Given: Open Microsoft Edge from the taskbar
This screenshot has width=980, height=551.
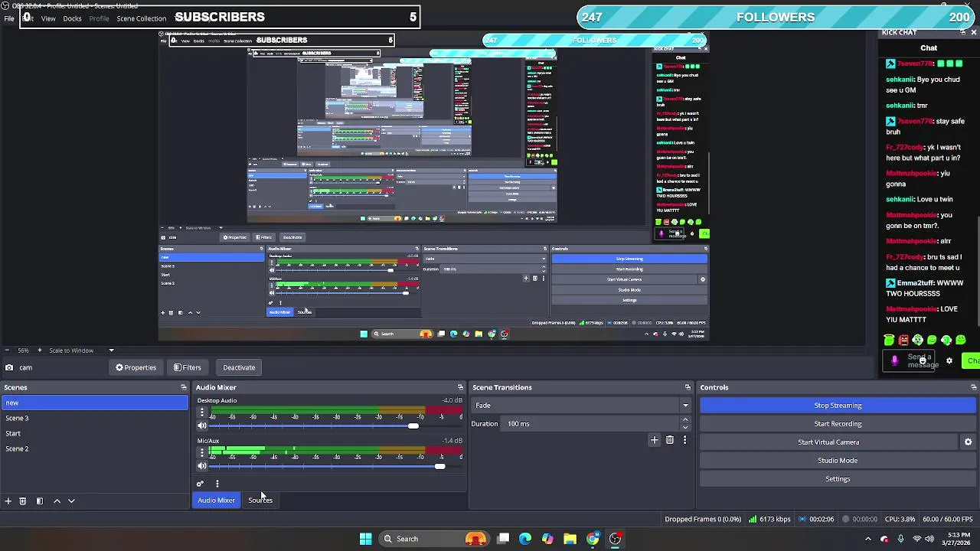Looking at the screenshot, I should tap(525, 539).
